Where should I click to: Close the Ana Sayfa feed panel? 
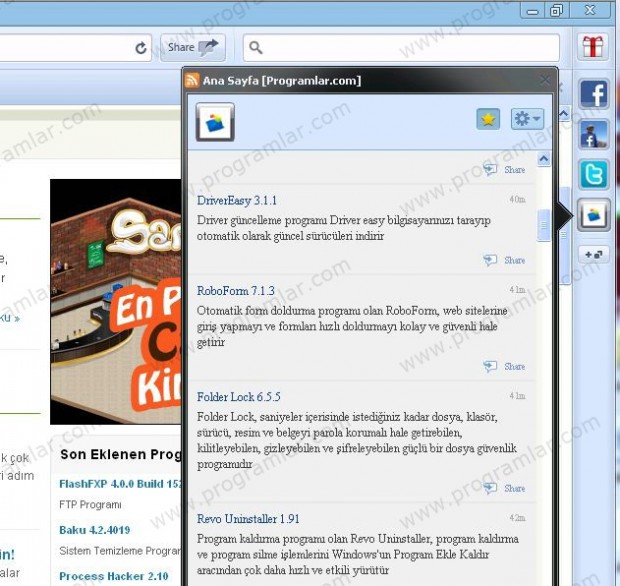545,80
